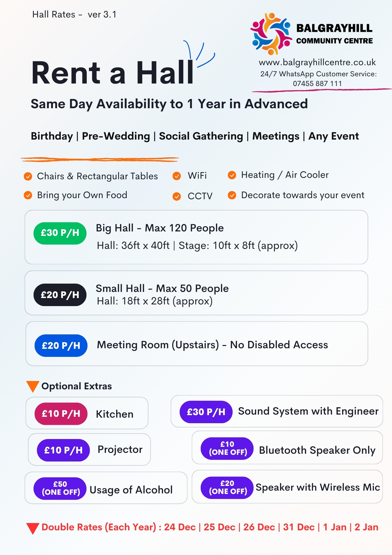Click the checkmark next to CCTV
The width and height of the screenshot is (392, 555).
click(177, 196)
